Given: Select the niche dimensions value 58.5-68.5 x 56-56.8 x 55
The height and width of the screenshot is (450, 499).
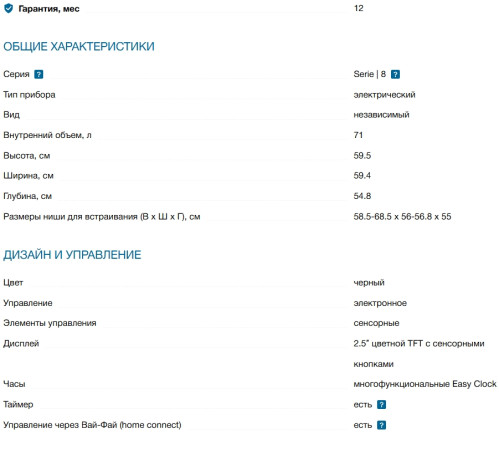Looking at the screenshot, I should click(x=402, y=216).
